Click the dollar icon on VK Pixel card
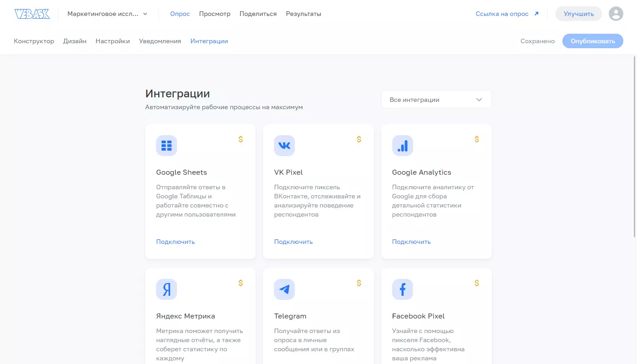The width and height of the screenshot is (637, 364). (x=359, y=139)
